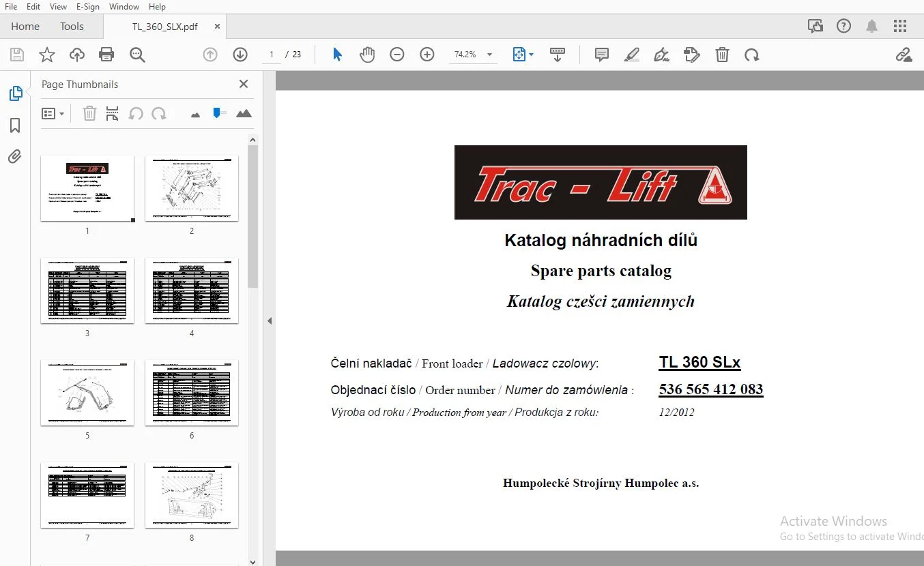Close the Page Thumbnails panel
Viewport: 924px width, 566px height.
[x=244, y=84]
